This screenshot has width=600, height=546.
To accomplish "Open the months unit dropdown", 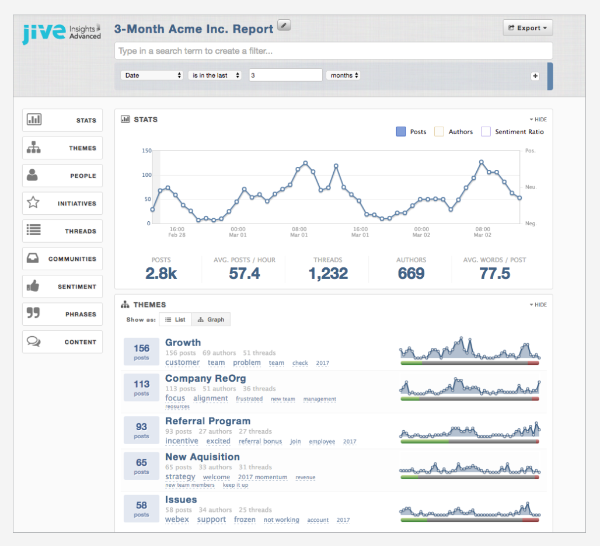I will pyautogui.click(x=343, y=75).
